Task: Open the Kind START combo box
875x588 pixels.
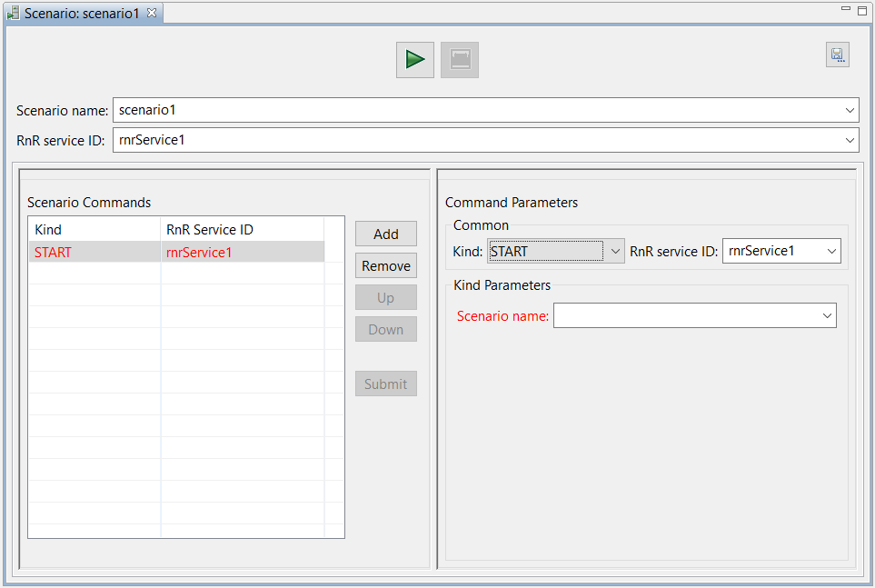Action: click(x=556, y=251)
